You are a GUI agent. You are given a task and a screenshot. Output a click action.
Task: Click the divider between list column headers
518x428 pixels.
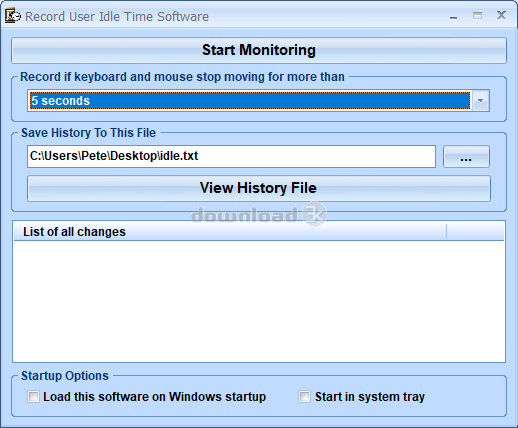[446, 231]
